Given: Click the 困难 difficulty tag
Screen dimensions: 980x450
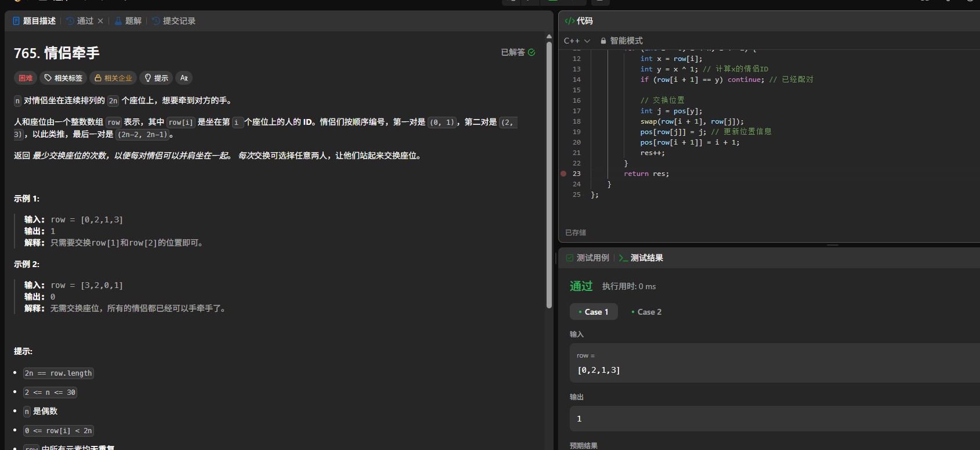Looking at the screenshot, I should [26, 78].
